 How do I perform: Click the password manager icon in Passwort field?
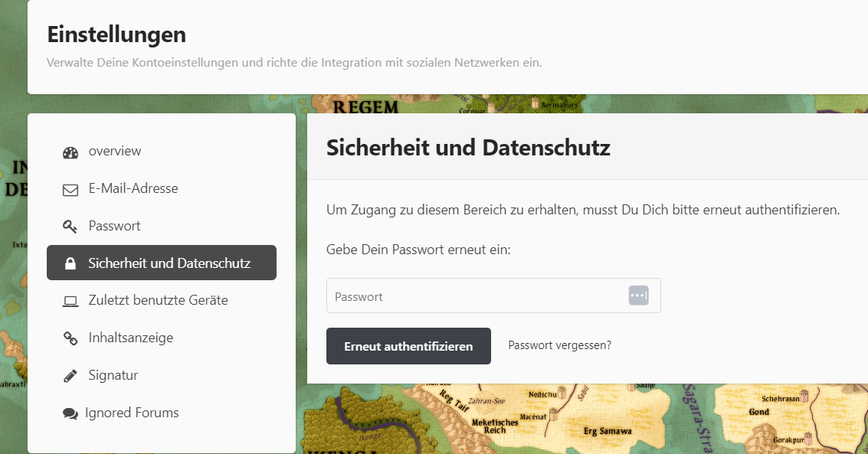pos(638,296)
